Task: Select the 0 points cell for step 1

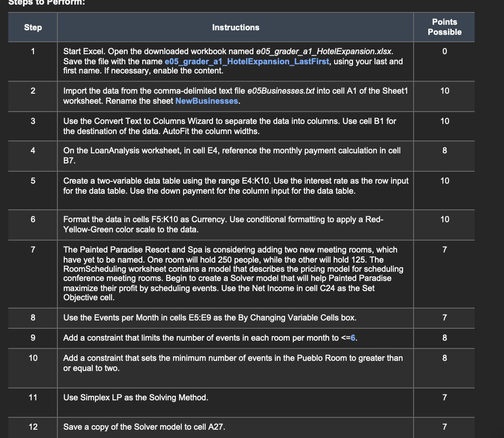Action: coord(443,51)
